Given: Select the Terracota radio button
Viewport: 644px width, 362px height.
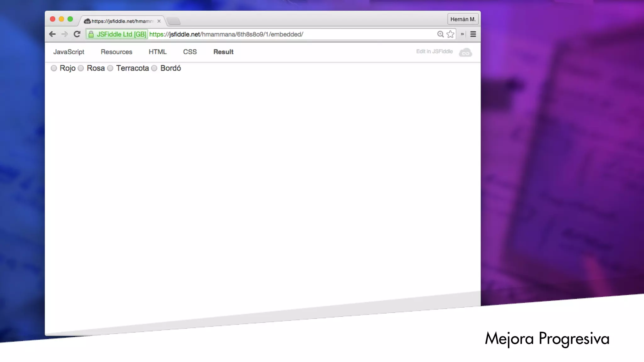Looking at the screenshot, I should point(110,68).
